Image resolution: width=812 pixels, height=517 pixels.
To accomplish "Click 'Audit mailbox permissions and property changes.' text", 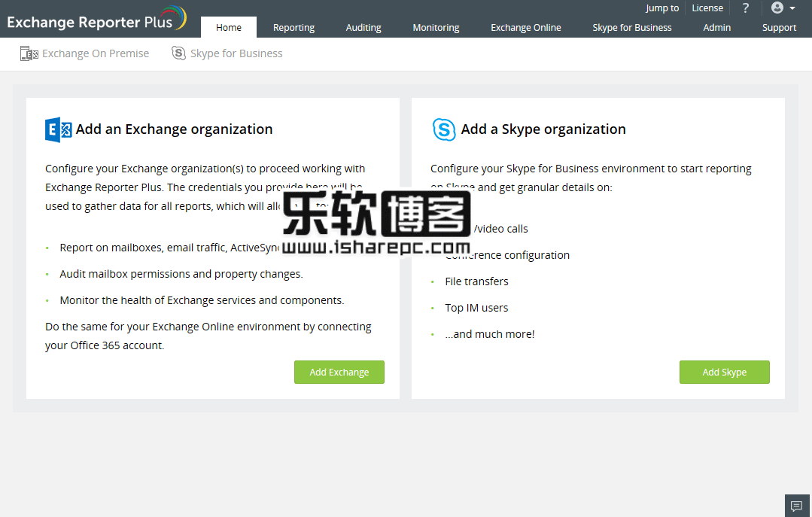I will (x=181, y=273).
